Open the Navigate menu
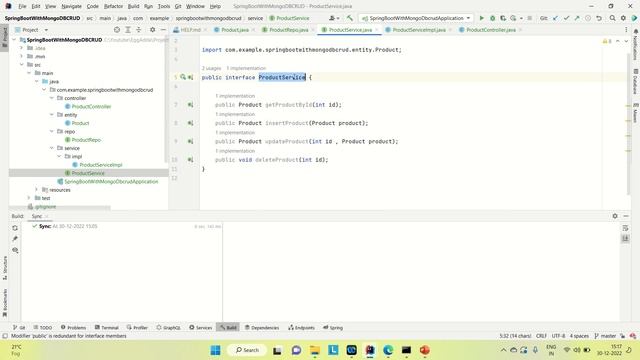 pyautogui.click(x=71, y=6)
